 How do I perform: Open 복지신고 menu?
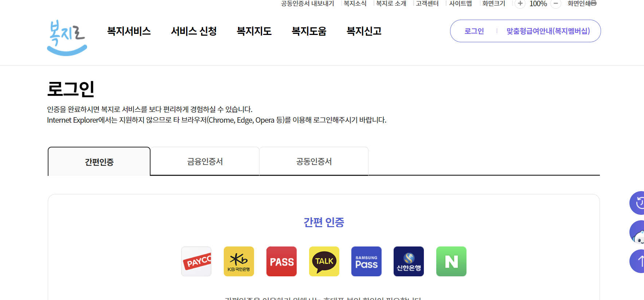(x=364, y=31)
